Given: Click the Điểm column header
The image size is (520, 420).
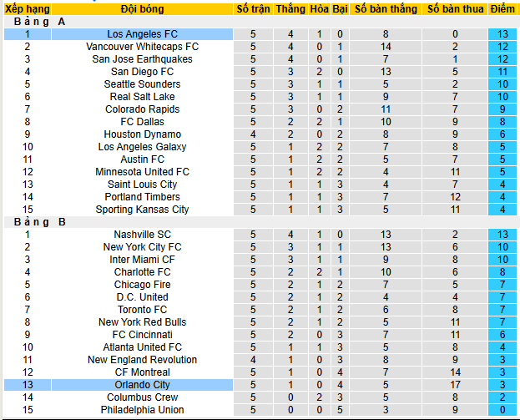Looking at the screenshot, I should coord(502,9).
